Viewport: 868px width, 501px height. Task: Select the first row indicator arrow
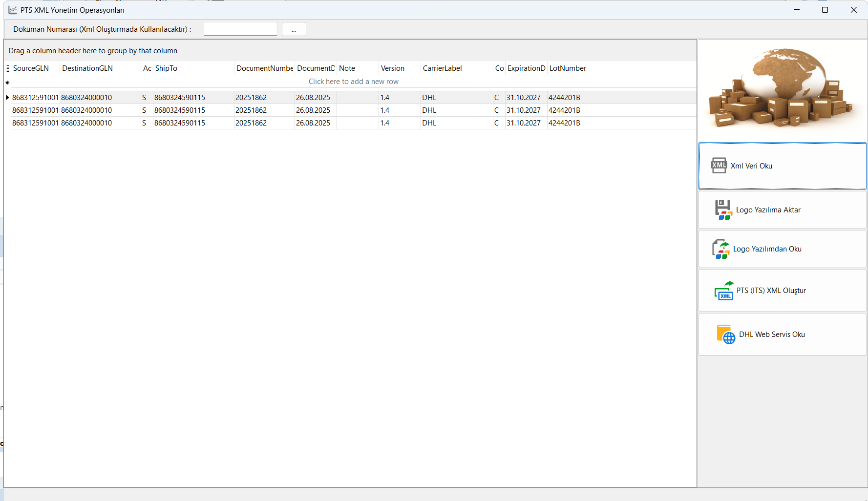(x=7, y=98)
